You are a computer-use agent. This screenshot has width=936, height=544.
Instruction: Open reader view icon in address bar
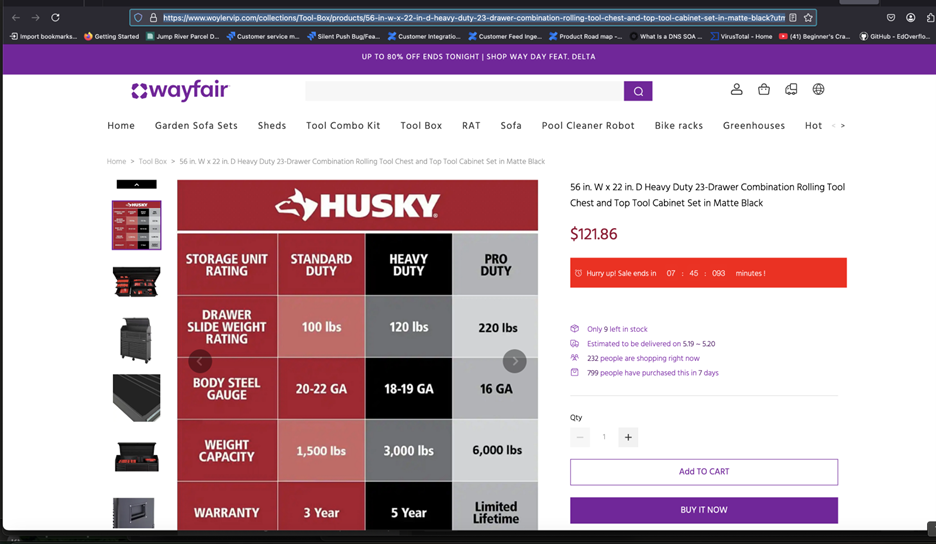(793, 18)
